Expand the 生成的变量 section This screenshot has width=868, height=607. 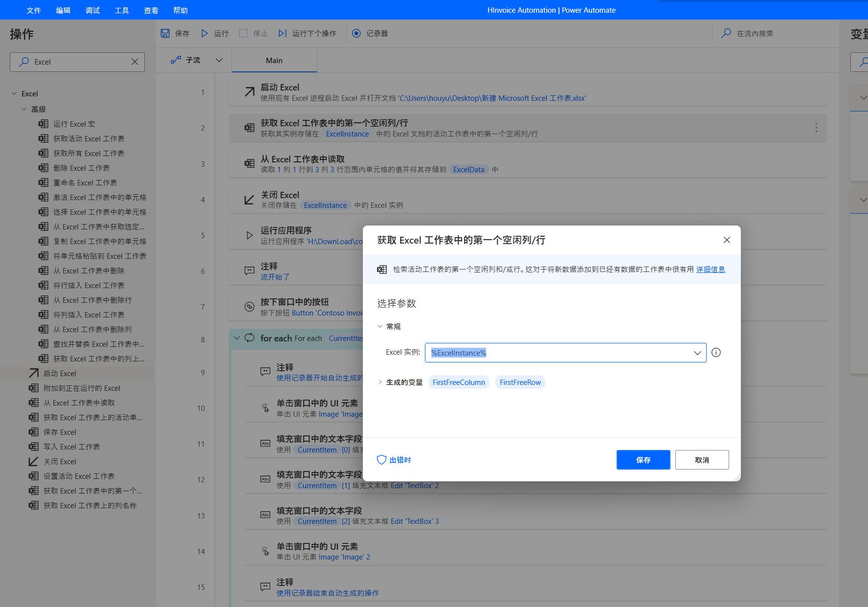point(380,382)
